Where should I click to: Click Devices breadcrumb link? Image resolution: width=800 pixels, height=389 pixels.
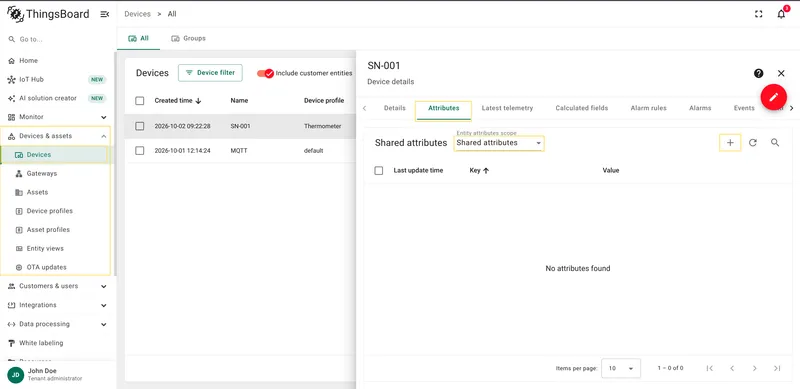tap(137, 14)
